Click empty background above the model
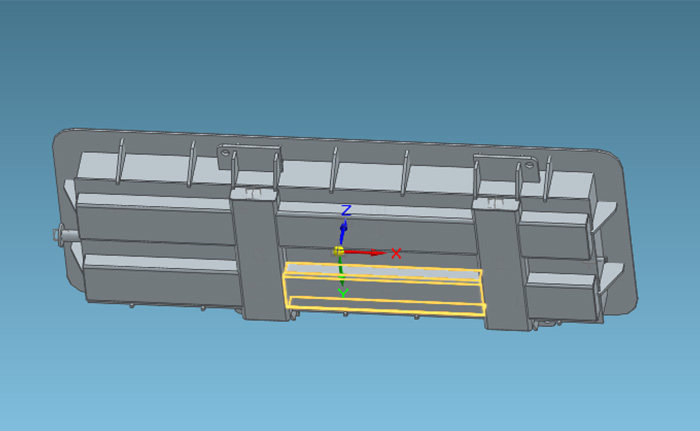Viewport: 700px width, 431px height. 350,60
